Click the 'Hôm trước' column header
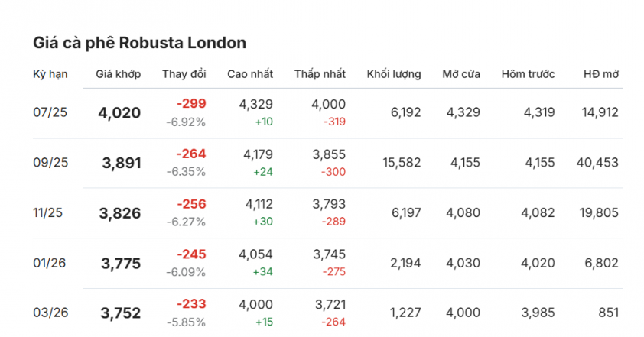 point(529,74)
